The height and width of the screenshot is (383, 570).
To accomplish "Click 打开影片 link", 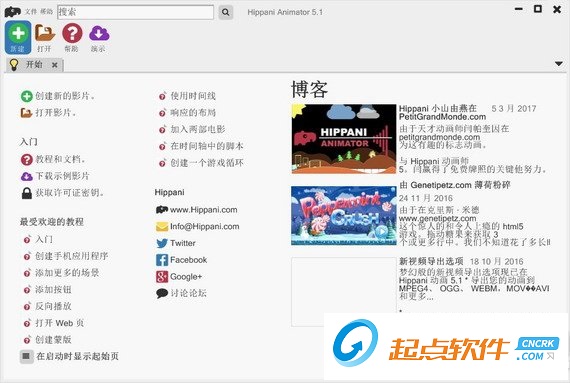I will [56, 113].
